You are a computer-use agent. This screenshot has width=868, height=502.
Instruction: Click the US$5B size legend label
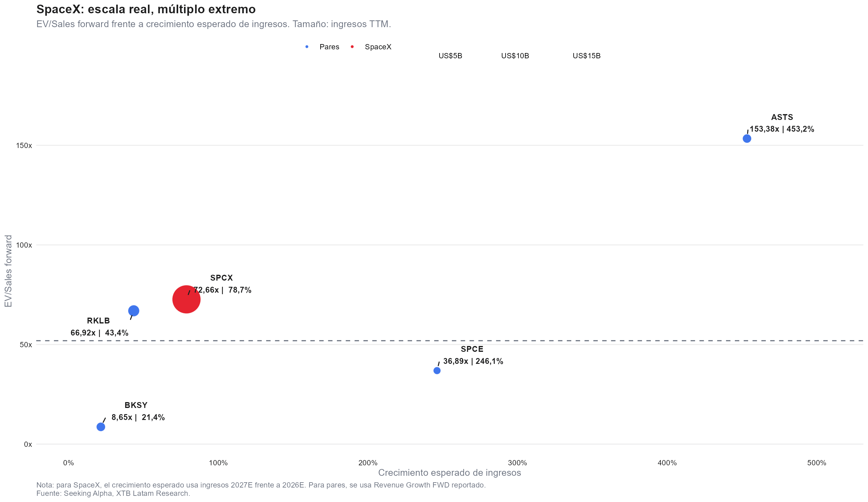tap(450, 56)
